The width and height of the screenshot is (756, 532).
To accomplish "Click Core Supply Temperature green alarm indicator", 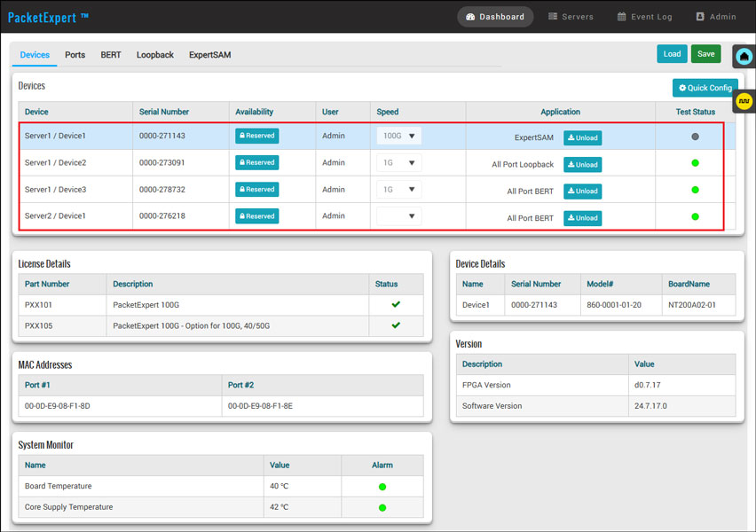I will (x=382, y=507).
